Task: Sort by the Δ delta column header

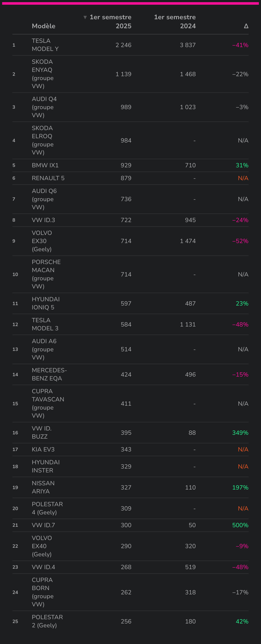Action: tap(246, 26)
